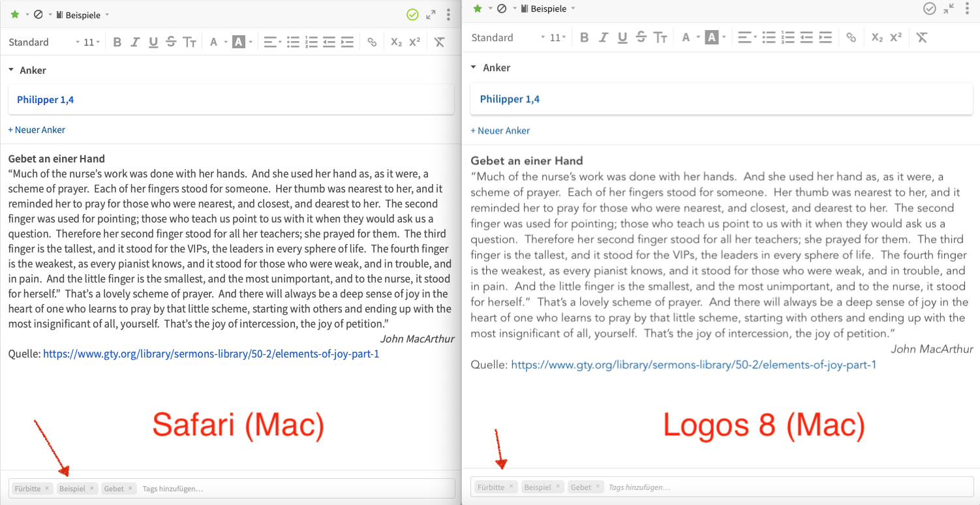Toggle the green checkmark circle in Safari panel
The image size is (980, 505).
[x=412, y=14]
